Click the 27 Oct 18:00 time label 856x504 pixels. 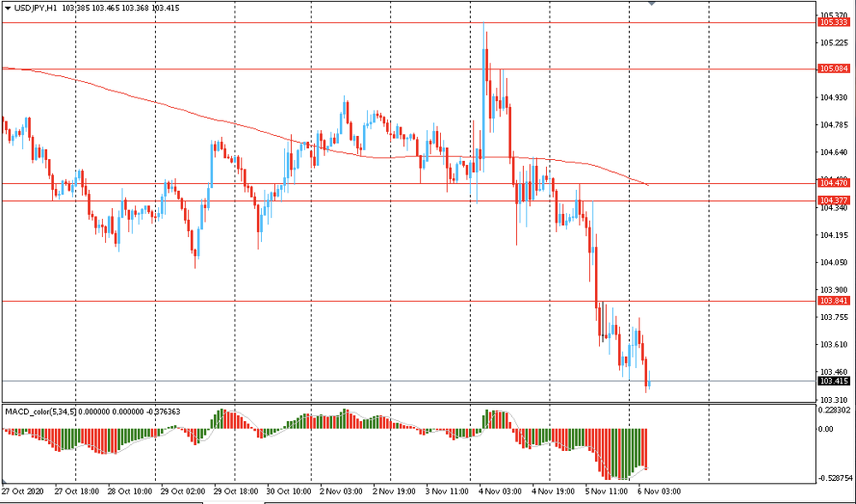click(x=76, y=490)
